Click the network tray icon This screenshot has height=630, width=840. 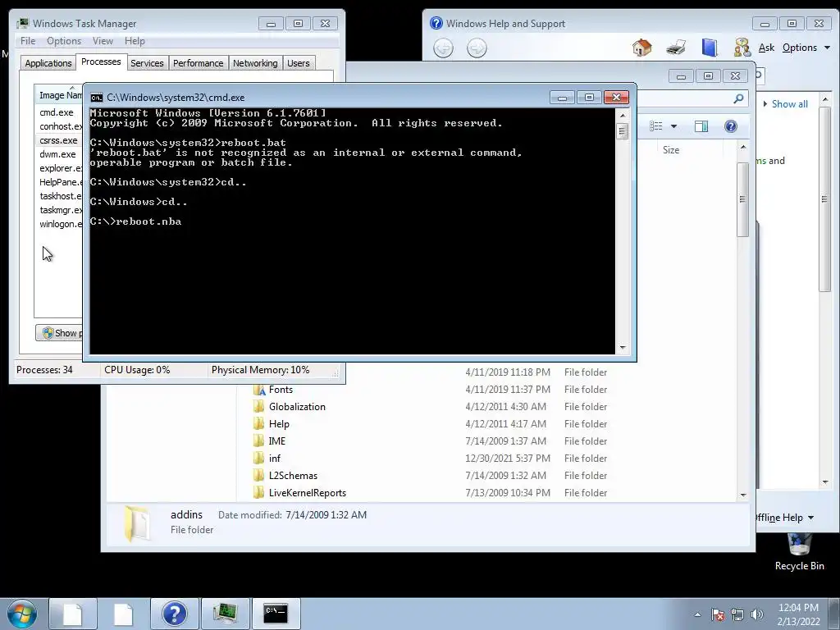point(737,614)
